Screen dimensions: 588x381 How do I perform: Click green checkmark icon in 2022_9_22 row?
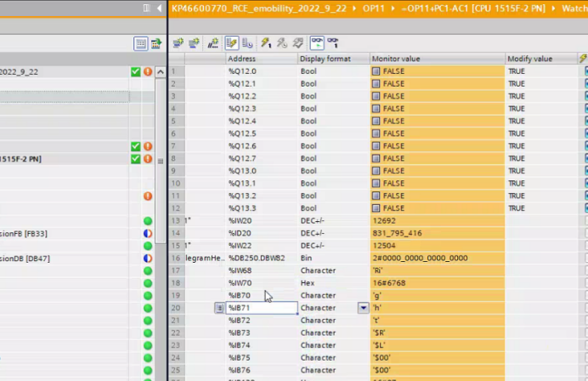(136, 71)
